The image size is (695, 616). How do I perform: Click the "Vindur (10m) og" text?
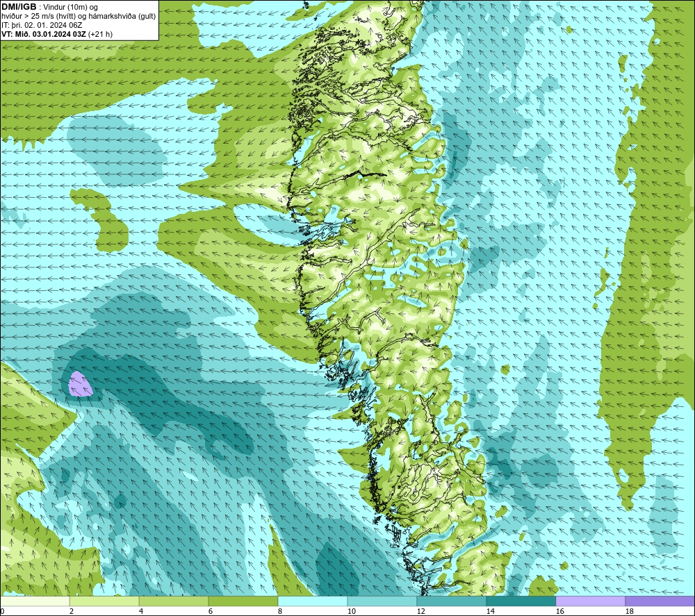click(70, 8)
